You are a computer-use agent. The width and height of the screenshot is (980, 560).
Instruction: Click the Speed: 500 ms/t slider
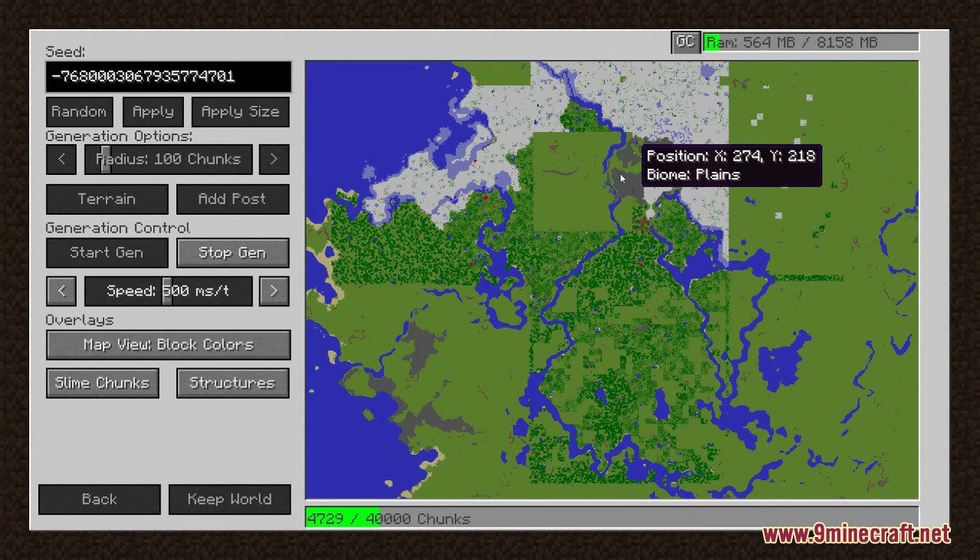[168, 292]
